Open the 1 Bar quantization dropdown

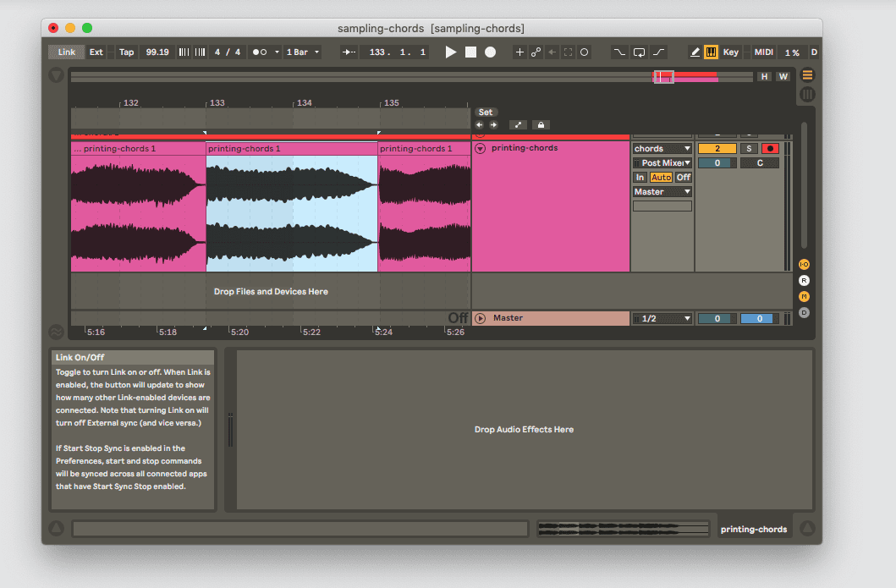pos(302,52)
